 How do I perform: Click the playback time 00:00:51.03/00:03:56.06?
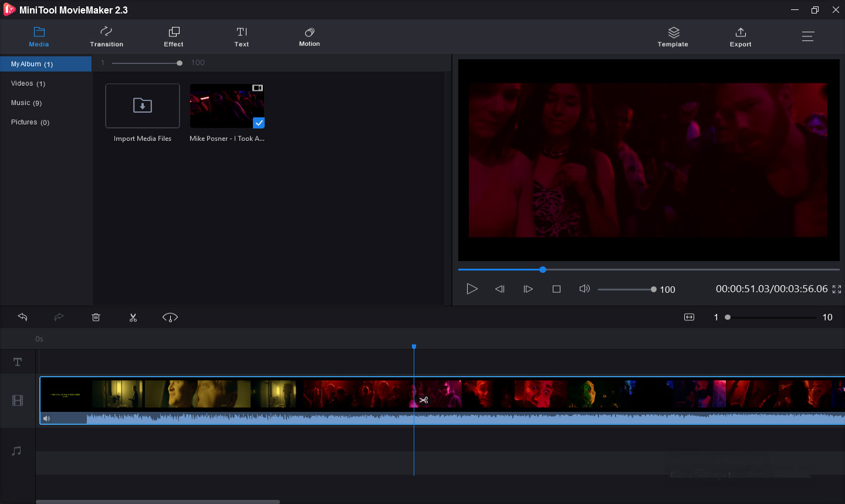772,289
